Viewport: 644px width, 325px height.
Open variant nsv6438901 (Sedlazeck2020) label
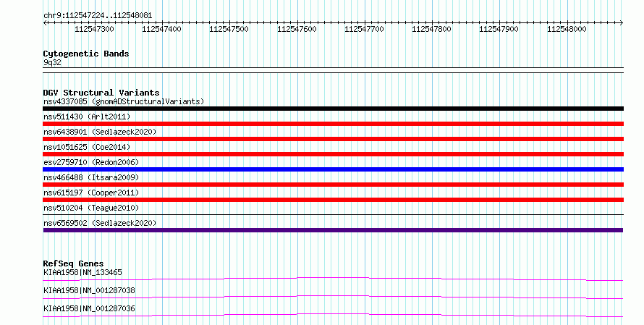tap(100, 132)
